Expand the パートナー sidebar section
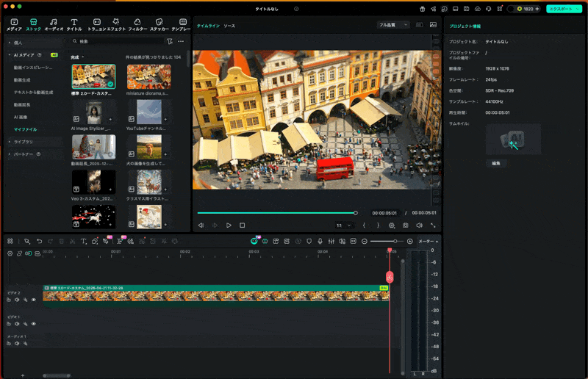 point(10,154)
